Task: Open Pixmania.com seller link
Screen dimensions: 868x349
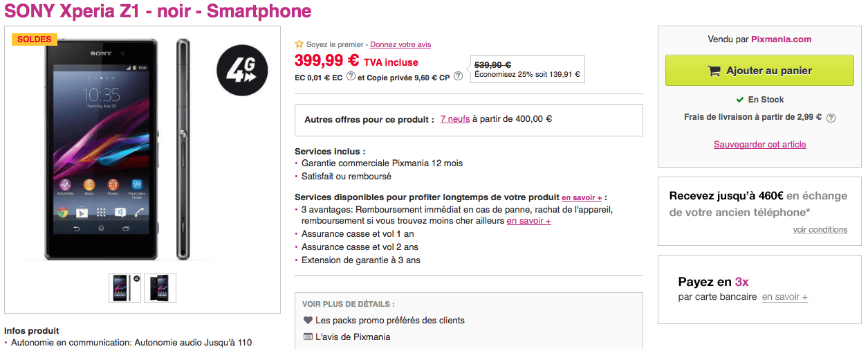Action: pyautogui.click(x=782, y=39)
